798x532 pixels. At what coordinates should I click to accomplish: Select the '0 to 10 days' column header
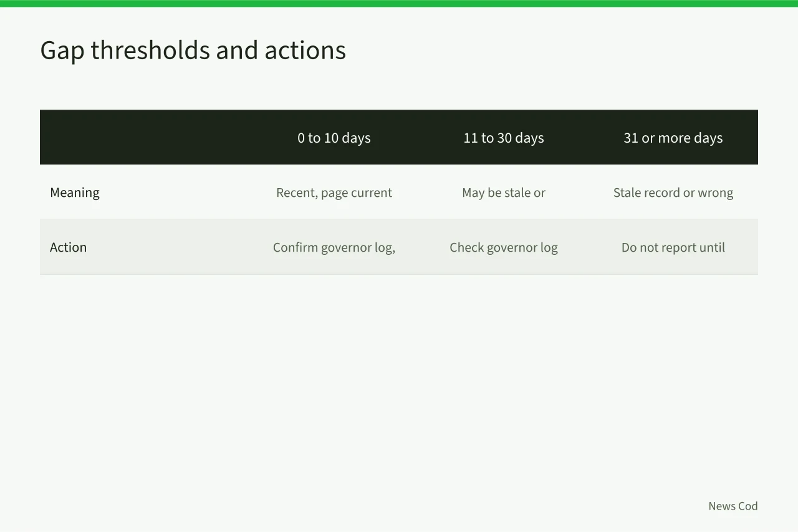[334, 138]
